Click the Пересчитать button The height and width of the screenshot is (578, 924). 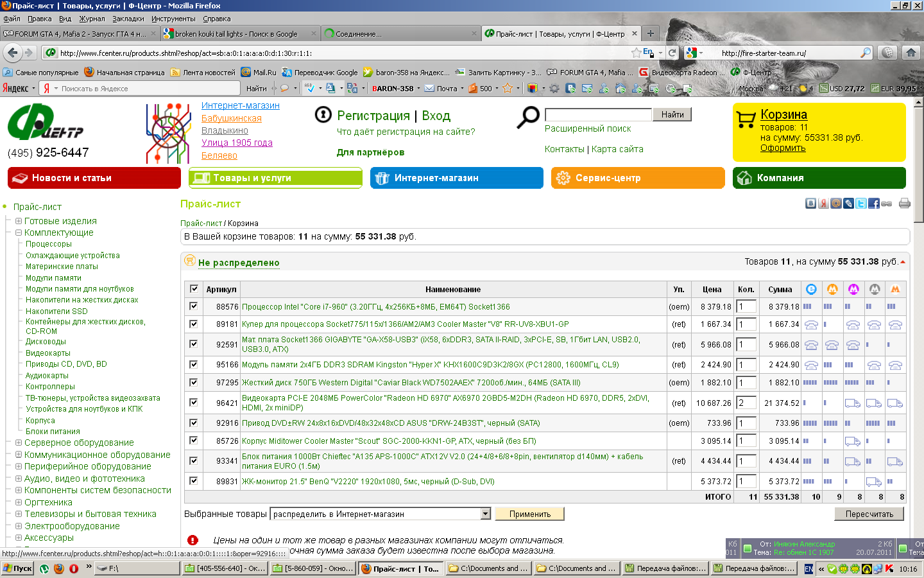tap(869, 514)
